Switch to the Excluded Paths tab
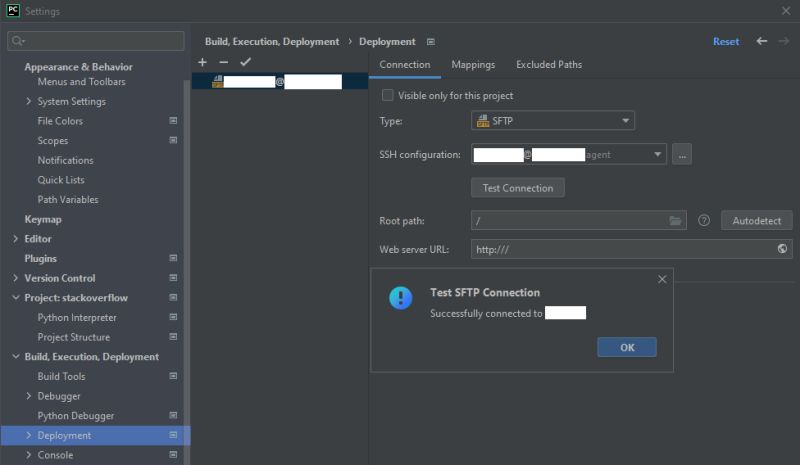Screen dimensions: 800x465 (x=549, y=65)
